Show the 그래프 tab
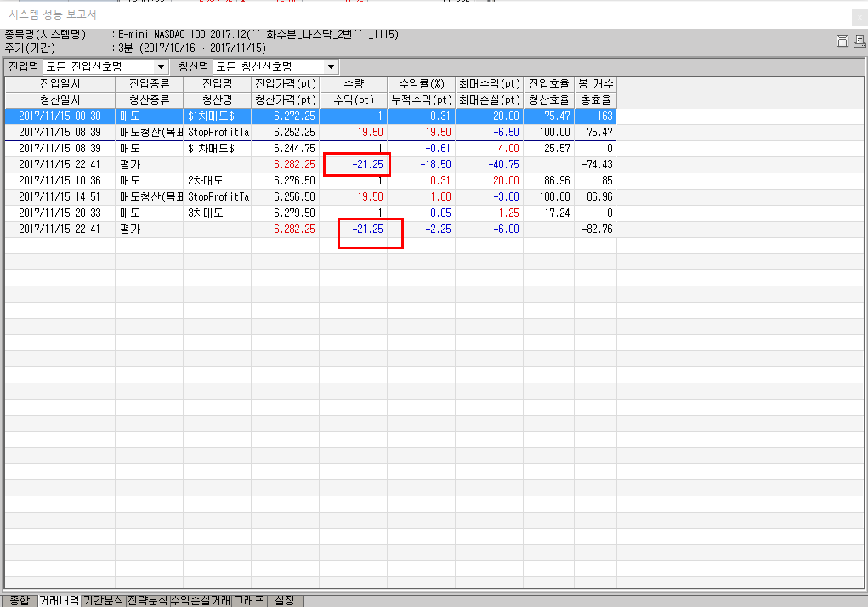Viewport: 868px width, 607px height. coord(249,600)
